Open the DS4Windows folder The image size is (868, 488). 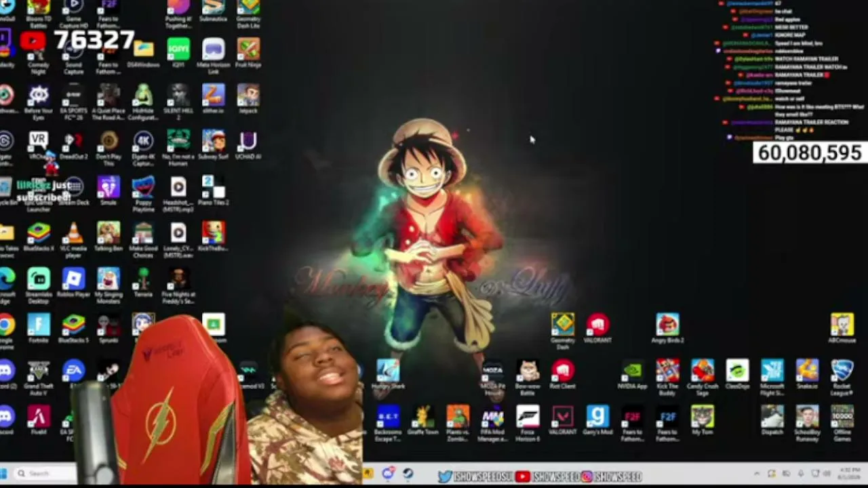[144, 49]
